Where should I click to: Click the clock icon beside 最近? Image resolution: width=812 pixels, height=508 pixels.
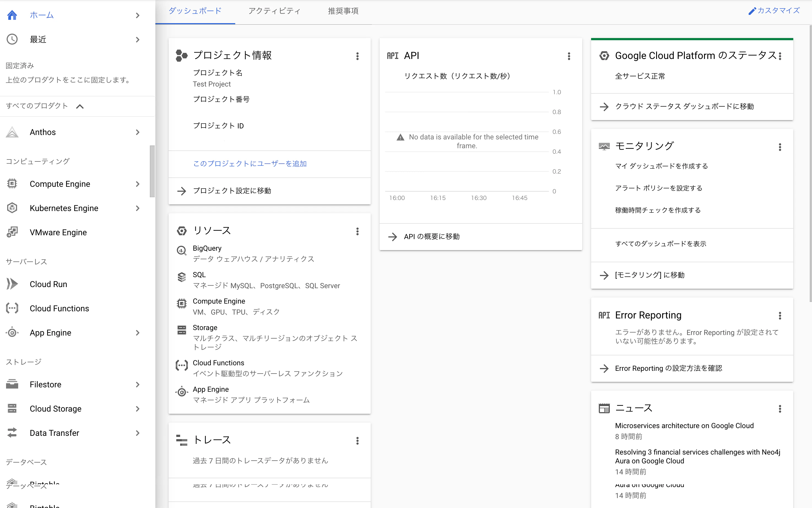[x=12, y=39]
